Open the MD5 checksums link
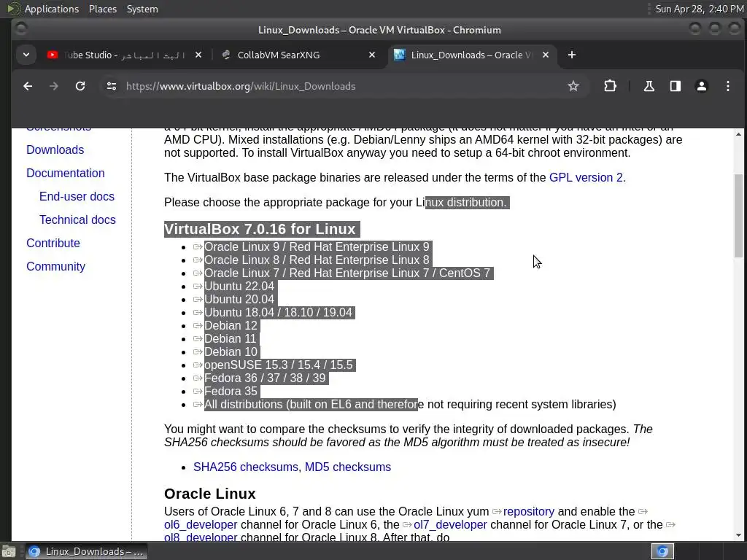747x560 pixels. coord(348,467)
